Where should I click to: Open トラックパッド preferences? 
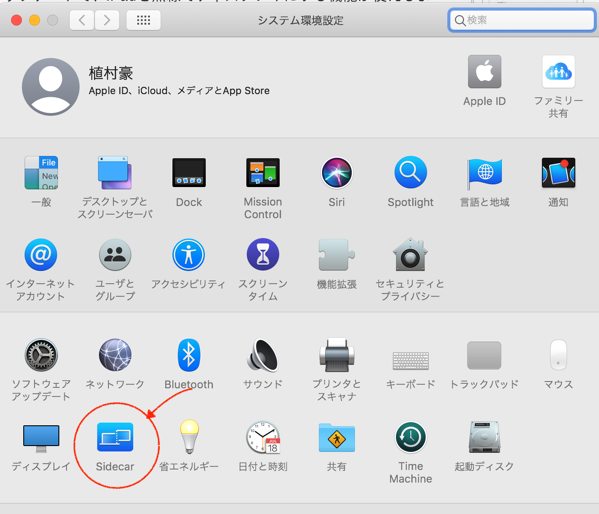point(484,355)
